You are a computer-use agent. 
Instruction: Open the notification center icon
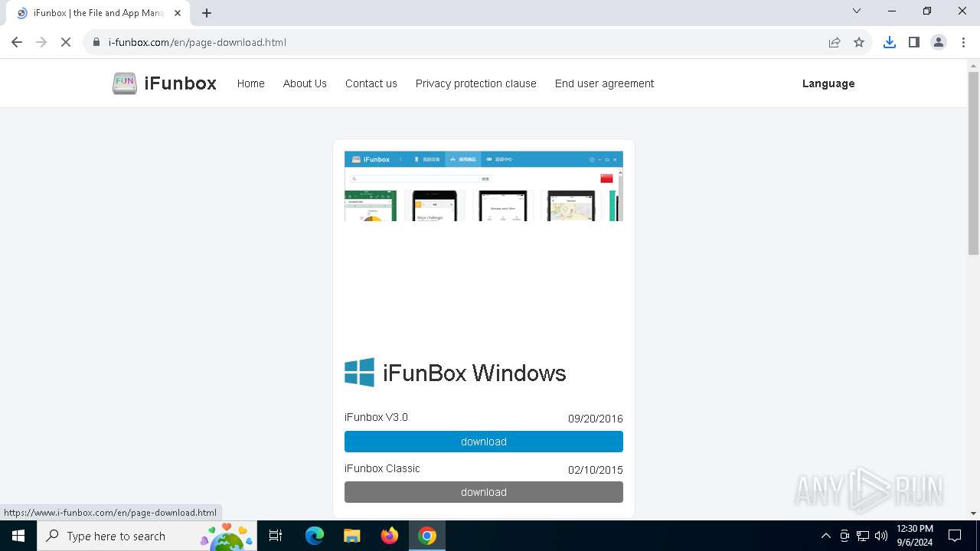point(955,536)
